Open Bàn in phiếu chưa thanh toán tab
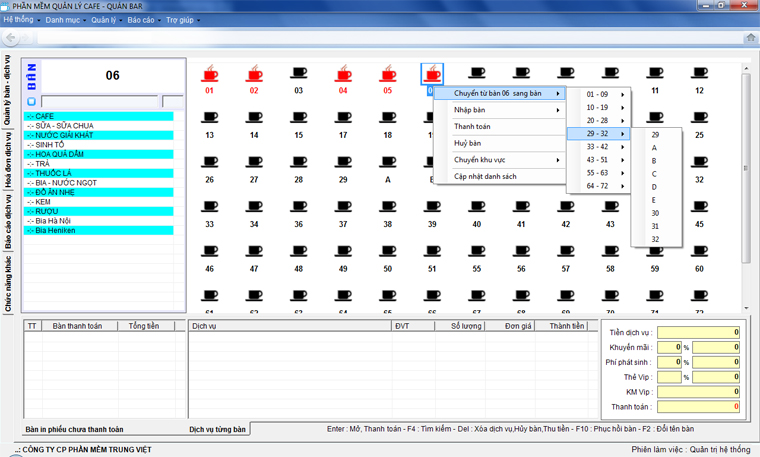This screenshot has width=760, height=457. click(x=74, y=429)
